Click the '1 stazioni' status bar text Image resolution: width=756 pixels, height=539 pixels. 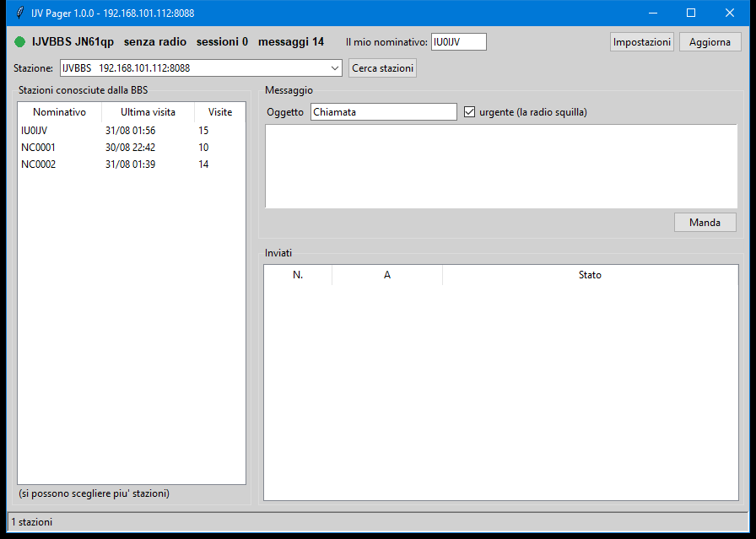pyautogui.click(x=32, y=521)
